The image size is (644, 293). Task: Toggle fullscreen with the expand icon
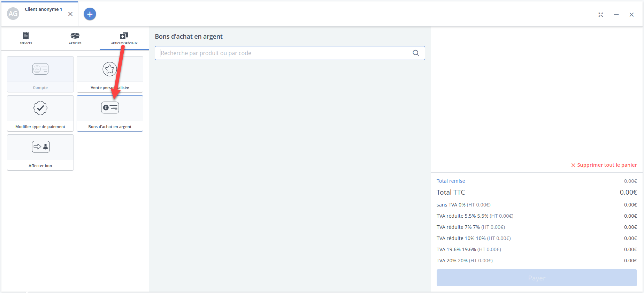pyautogui.click(x=601, y=15)
